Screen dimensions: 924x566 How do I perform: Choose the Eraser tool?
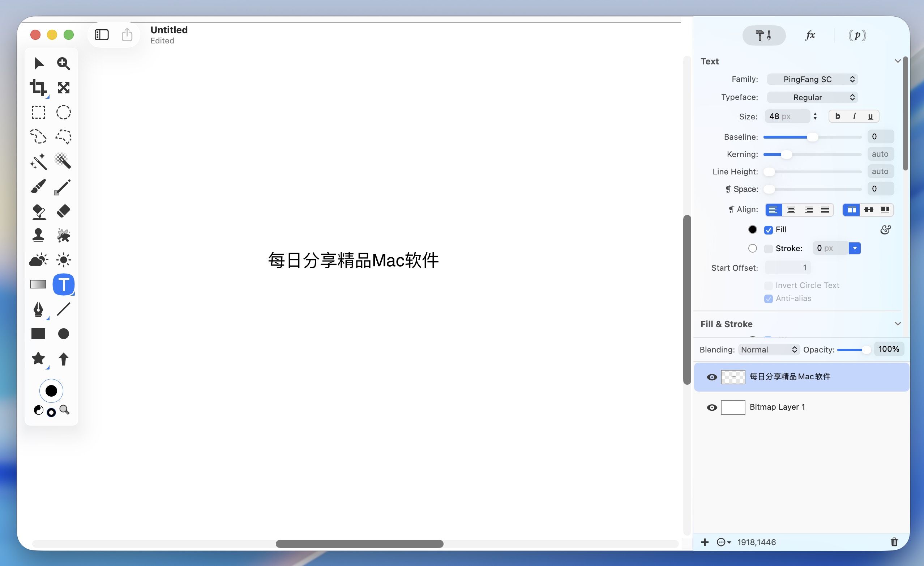click(63, 211)
